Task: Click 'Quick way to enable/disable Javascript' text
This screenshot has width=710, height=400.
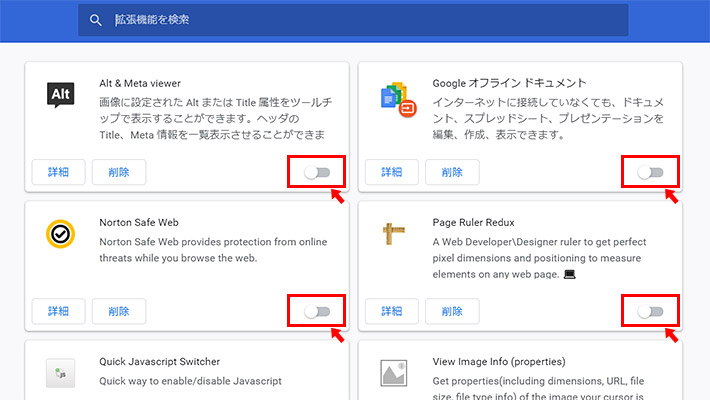Action: point(191,381)
